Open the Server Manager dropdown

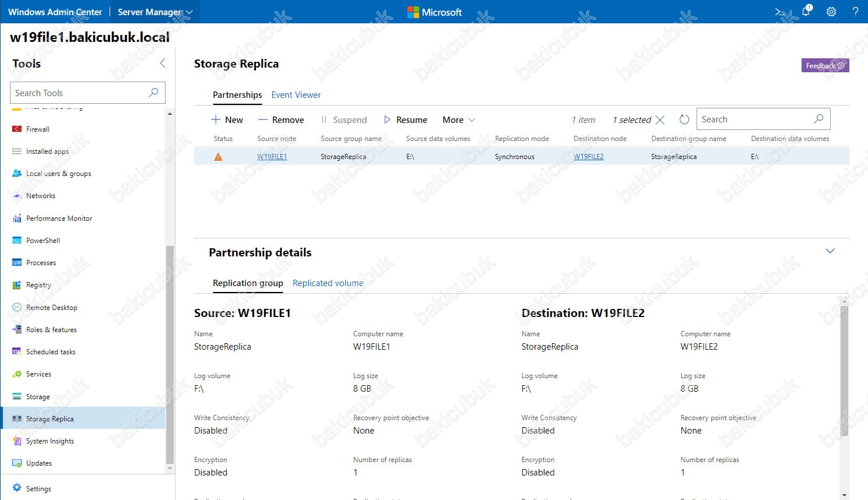[155, 12]
